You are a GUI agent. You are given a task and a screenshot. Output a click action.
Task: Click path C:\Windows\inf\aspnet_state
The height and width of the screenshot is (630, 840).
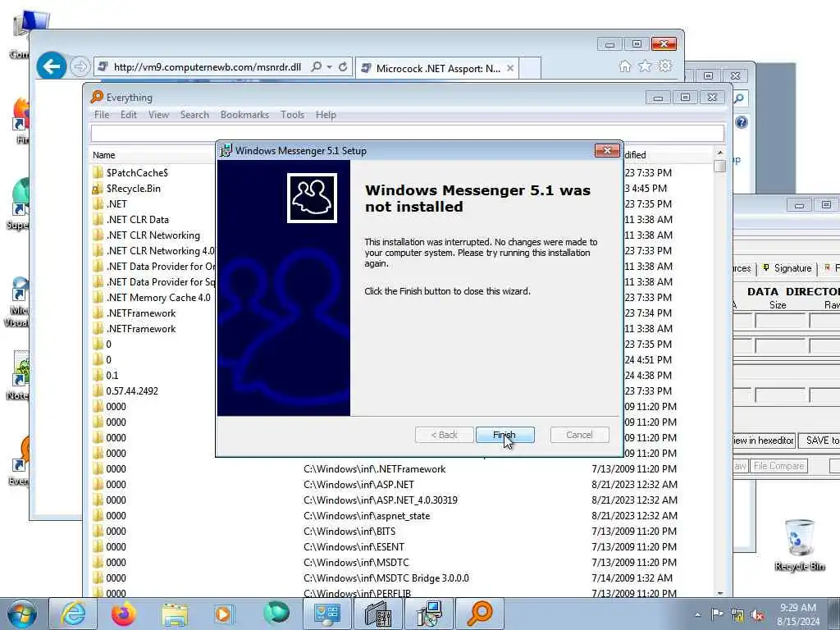(x=367, y=516)
